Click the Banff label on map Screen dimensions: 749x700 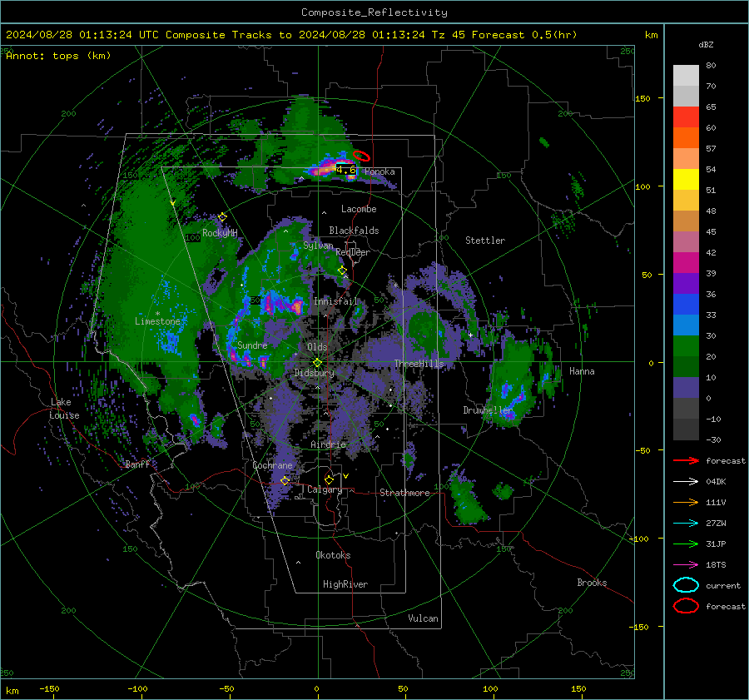(x=137, y=464)
